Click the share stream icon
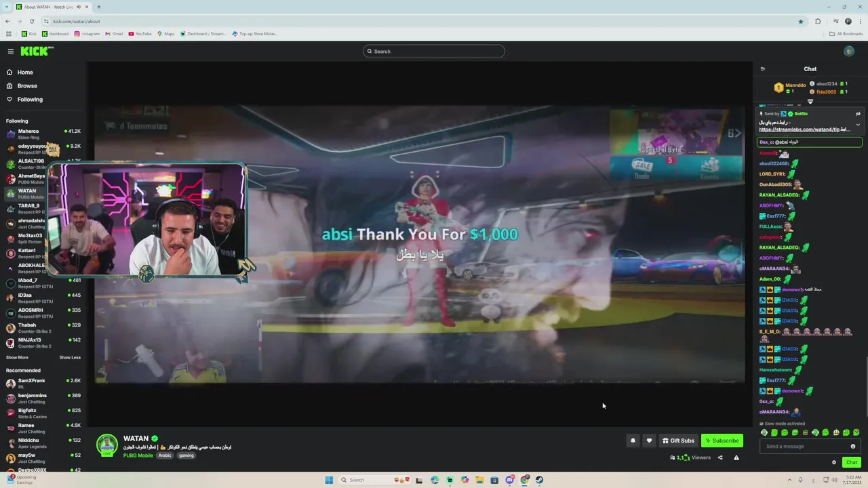Image resolution: width=868 pixels, height=488 pixels. click(720, 457)
